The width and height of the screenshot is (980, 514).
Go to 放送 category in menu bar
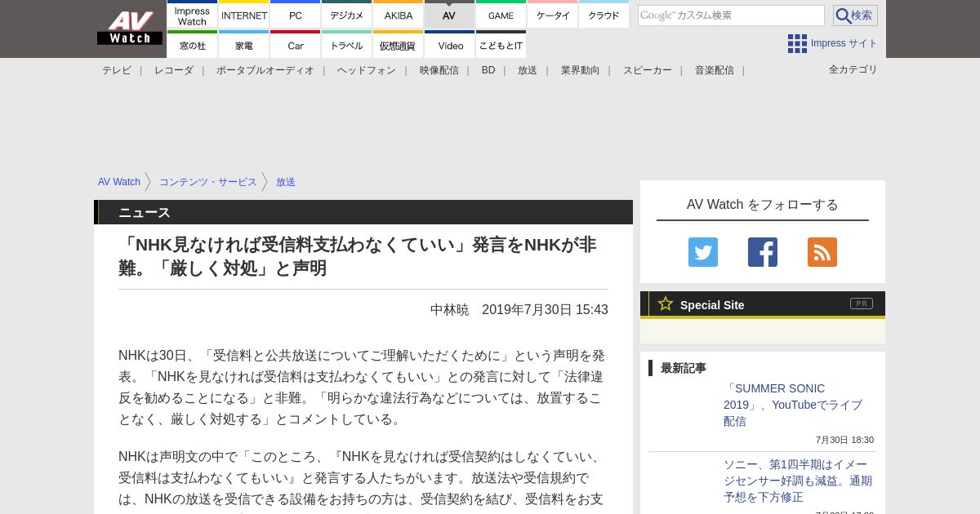(528, 70)
